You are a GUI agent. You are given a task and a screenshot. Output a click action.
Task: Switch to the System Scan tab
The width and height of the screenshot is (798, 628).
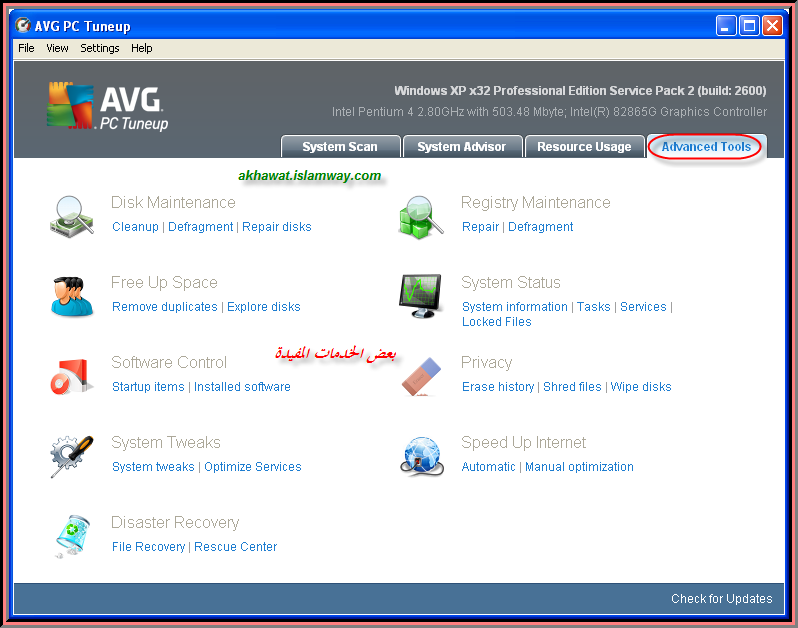[340, 147]
